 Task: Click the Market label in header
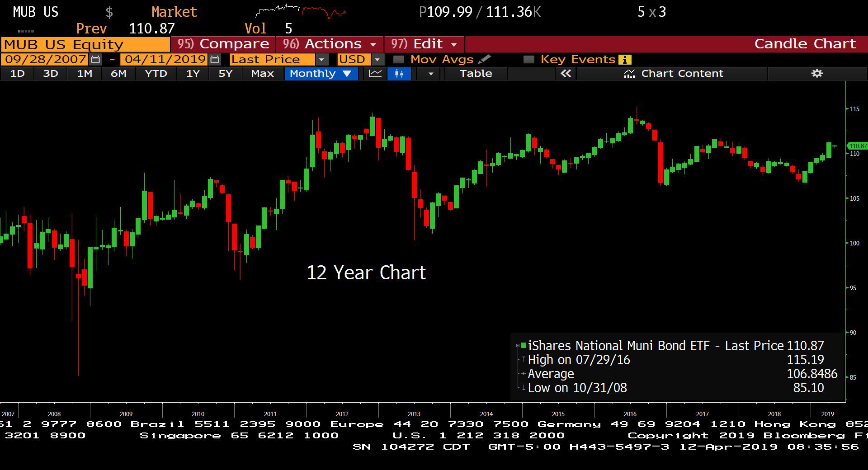pos(174,12)
